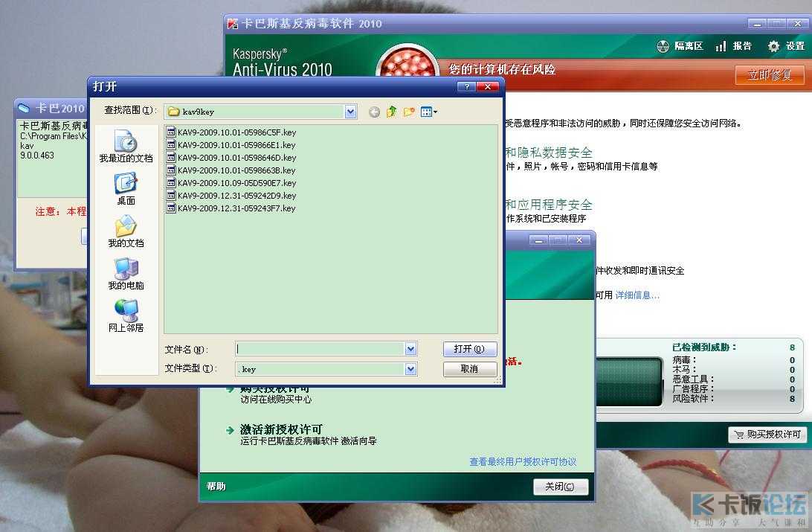Click the 取消 Cancel button
The image size is (812, 532).
pos(470,369)
